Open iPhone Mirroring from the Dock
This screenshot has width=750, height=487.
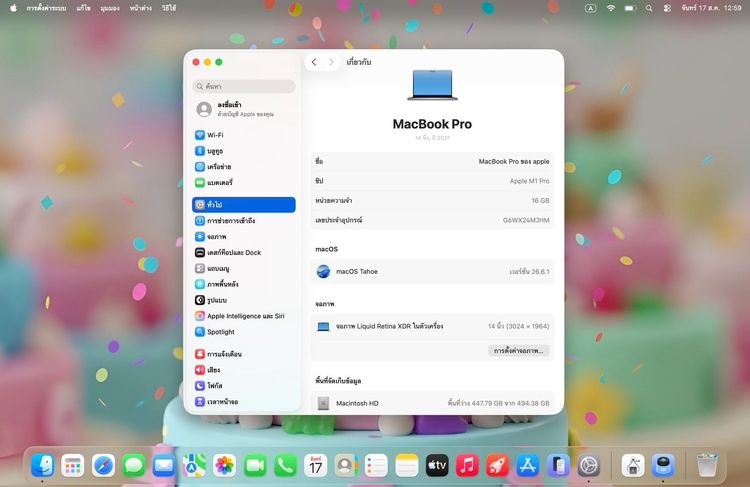point(558,465)
